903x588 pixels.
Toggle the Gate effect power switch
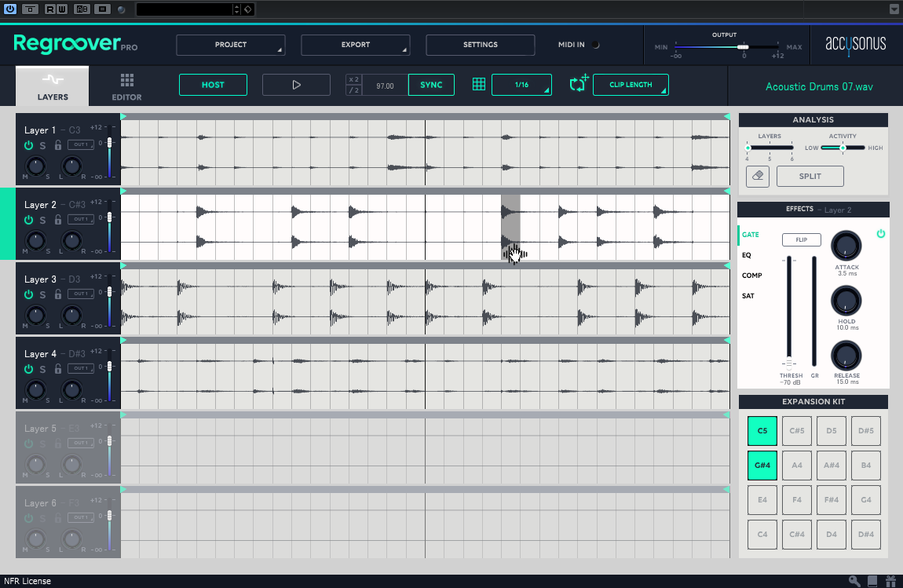coord(880,234)
